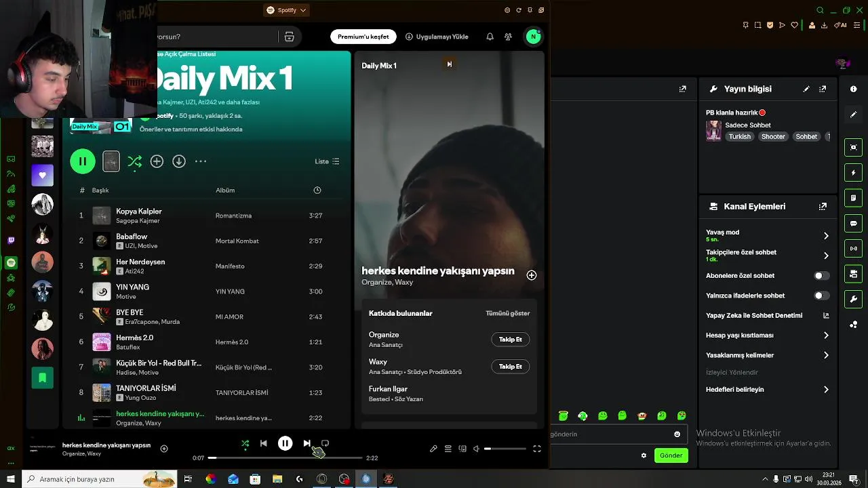Toggle Abonelere özel sohbet switch
The width and height of the screenshot is (868, 488).
(821, 276)
